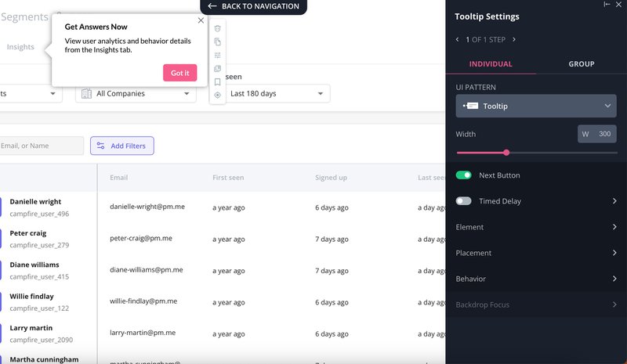The height and width of the screenshot is (364, 627).
Task: Click the Email, or Name search field
Action: click(42, 146)
